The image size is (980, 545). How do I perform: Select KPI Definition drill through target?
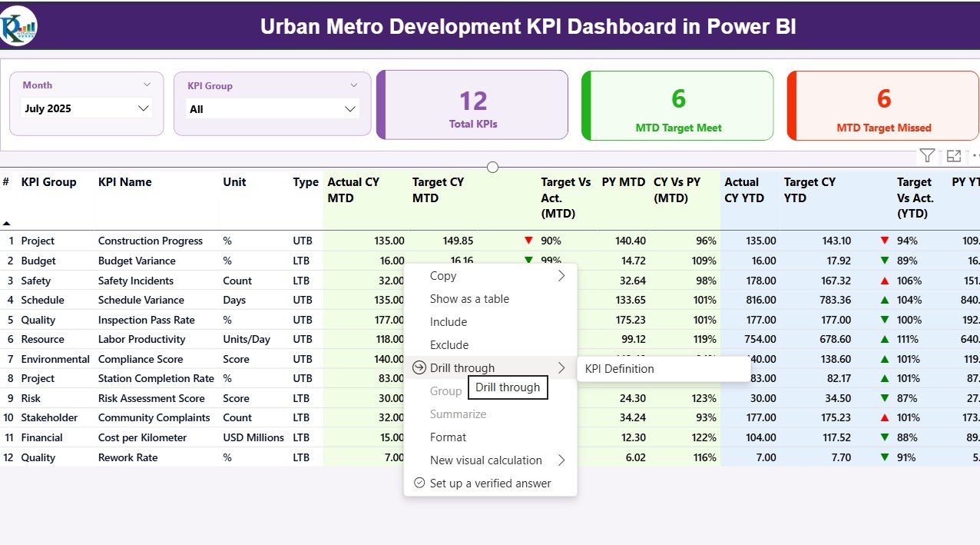(619, 369)
